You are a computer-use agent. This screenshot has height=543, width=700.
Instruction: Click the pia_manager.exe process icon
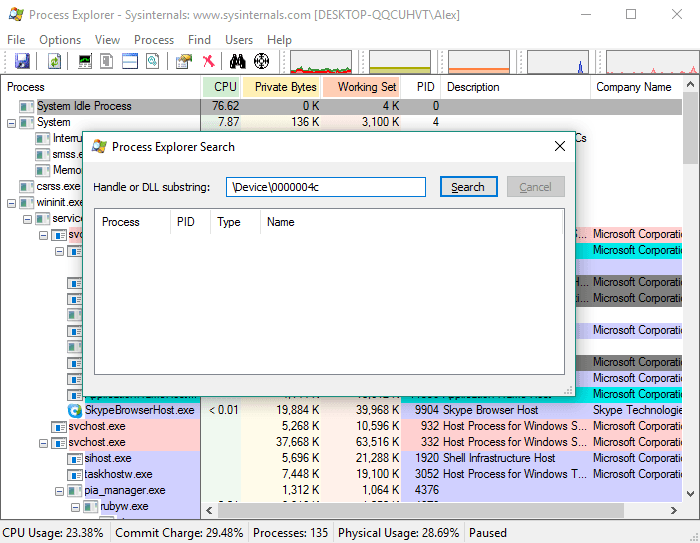point(75,491)
